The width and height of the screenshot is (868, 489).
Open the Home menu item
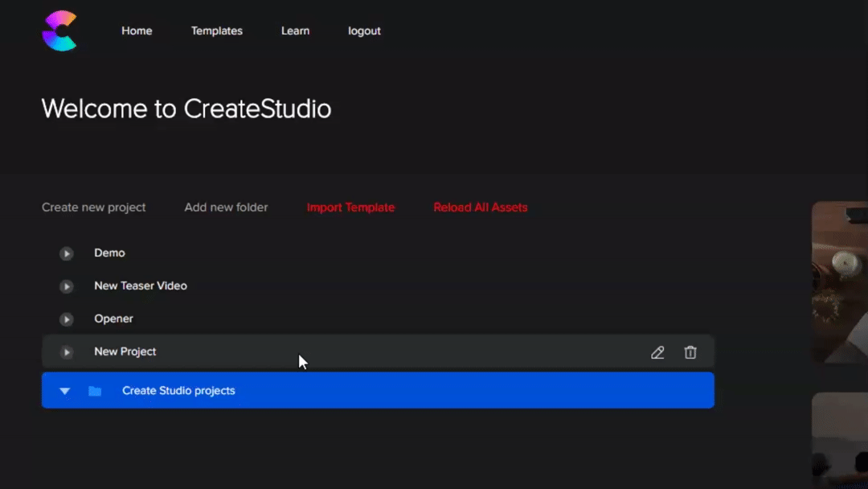(x=137, y=31)
